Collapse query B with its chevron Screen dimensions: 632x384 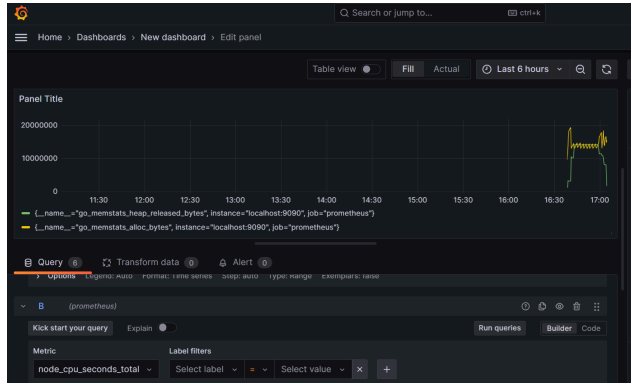pyautogui.click(x=23, y=306)
